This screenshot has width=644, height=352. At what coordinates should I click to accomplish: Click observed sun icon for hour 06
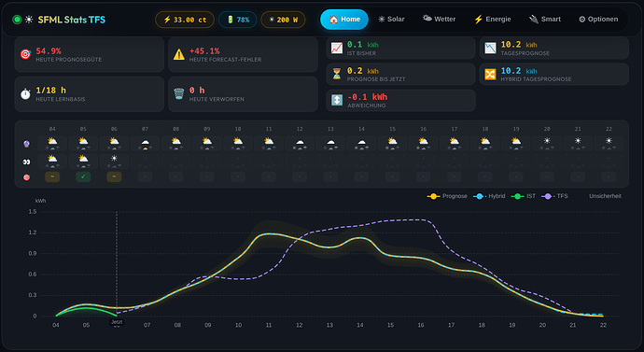tap(114, 159)
